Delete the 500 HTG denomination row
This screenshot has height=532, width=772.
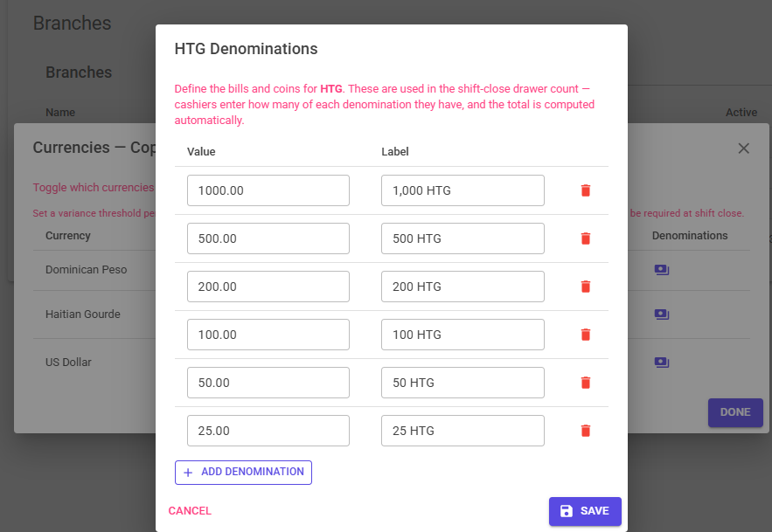point(586,238)
